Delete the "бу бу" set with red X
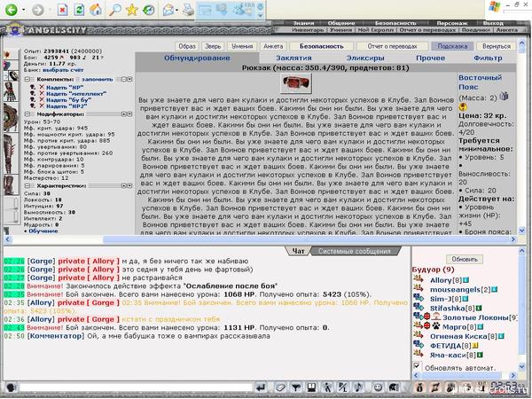This screenshot has width=532, height=399. pos(42,99)
